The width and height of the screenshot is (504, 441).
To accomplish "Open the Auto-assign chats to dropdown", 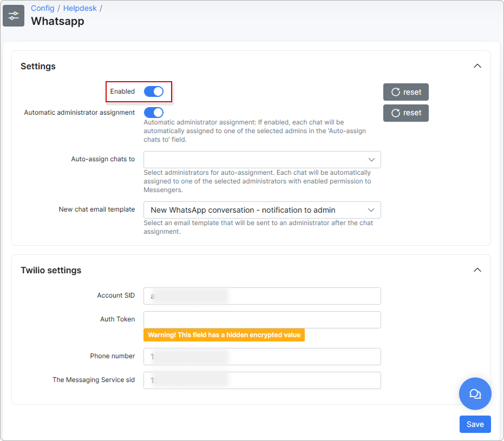I will click(x=262, y=160).
